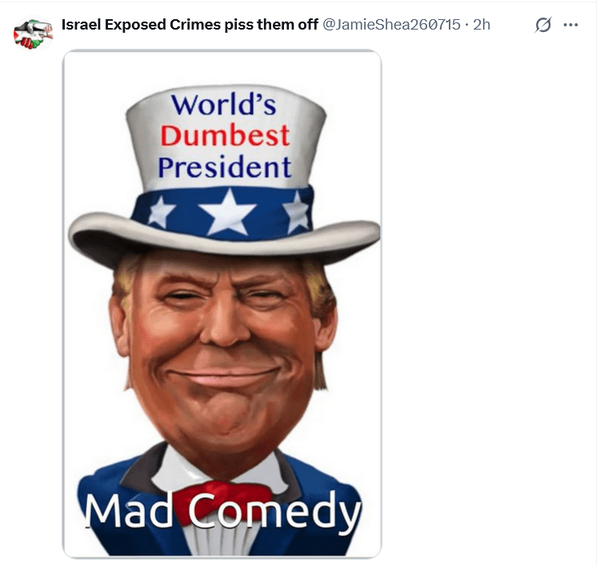Click the large center white star on hat band
600x566 pixels.
tap(228, 212)
